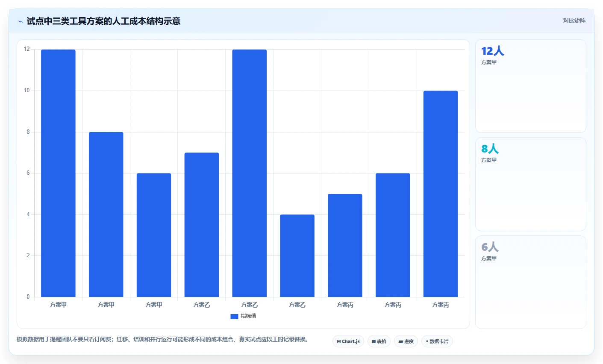Viewport: 603px width, 364px height.
Task: Click the y-axis label 2
Action: click(28, 255)
